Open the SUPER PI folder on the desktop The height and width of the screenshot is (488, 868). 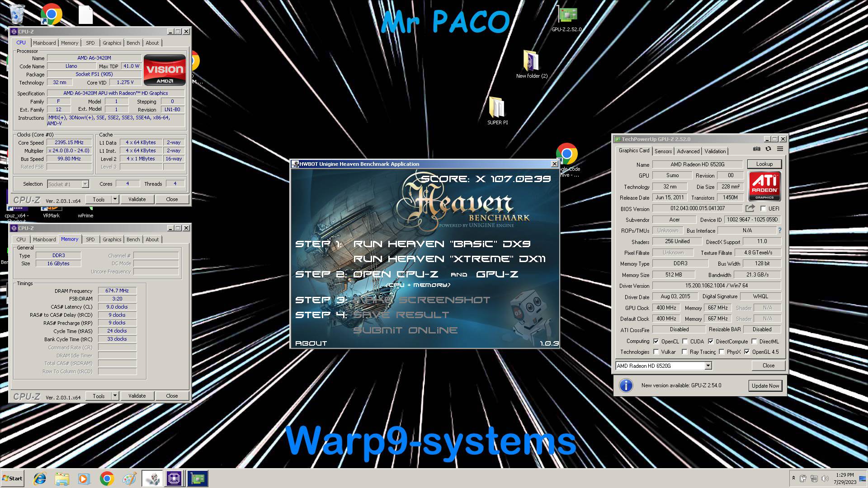point(497,111)
